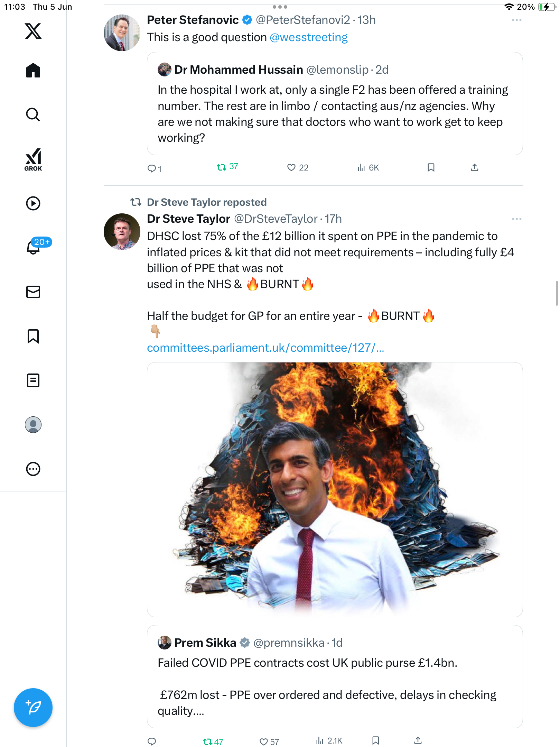The image size is (560, 747).
Task: Open the Lists icon in sidebar
Action: coord(33,380)
